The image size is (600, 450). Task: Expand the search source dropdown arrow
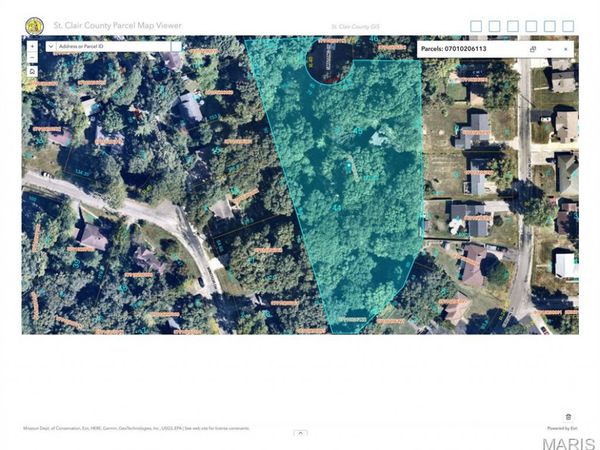coord(49,46)
